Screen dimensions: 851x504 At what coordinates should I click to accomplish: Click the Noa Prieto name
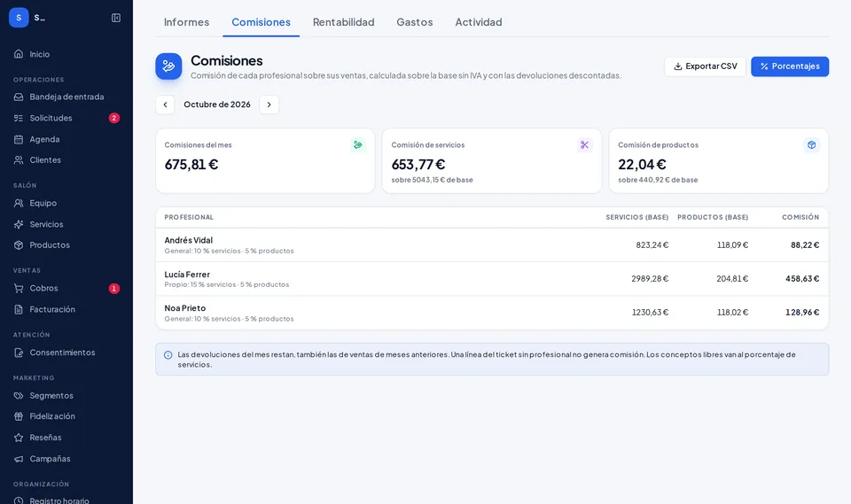coord(185,308)
